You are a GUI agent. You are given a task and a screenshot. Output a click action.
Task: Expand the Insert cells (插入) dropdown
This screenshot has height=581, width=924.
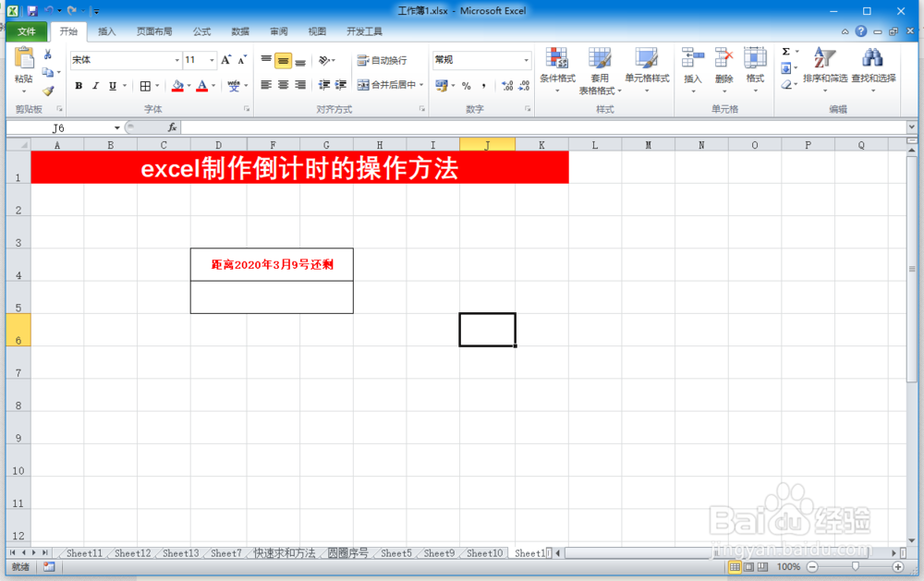pyautogui.click(x=693, y=91)
